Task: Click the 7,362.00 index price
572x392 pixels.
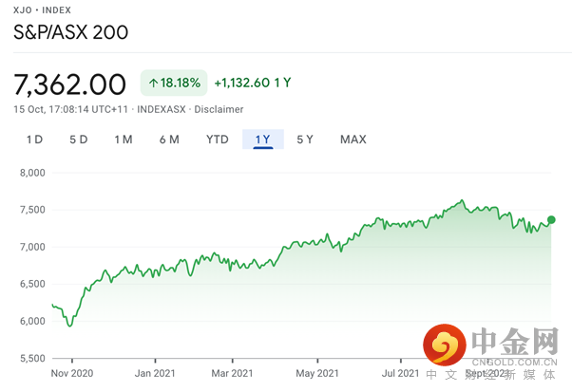Action: point(69,84)
